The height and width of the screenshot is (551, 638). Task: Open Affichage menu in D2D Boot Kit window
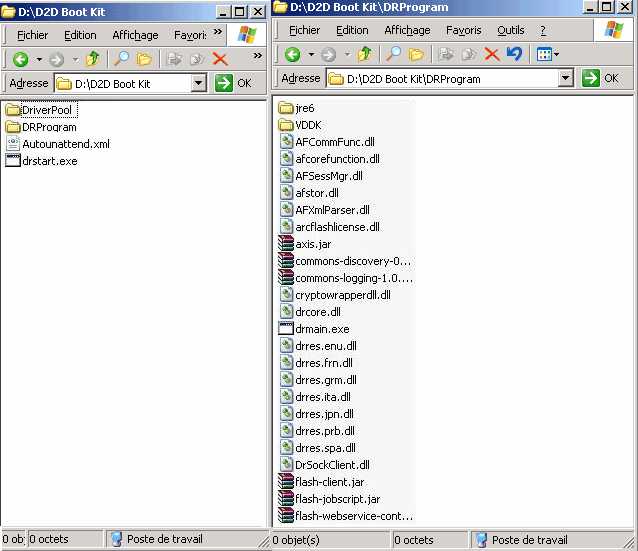click(x=135, y=35)
